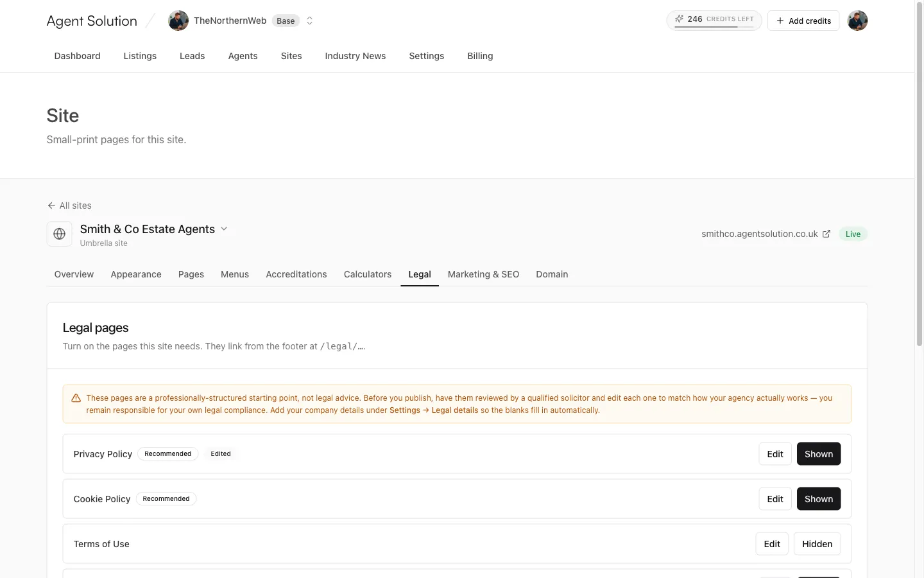Viewport: 924px width, 578px height.
Task: Open the Billing nav item
Action: tap(480, 56)
